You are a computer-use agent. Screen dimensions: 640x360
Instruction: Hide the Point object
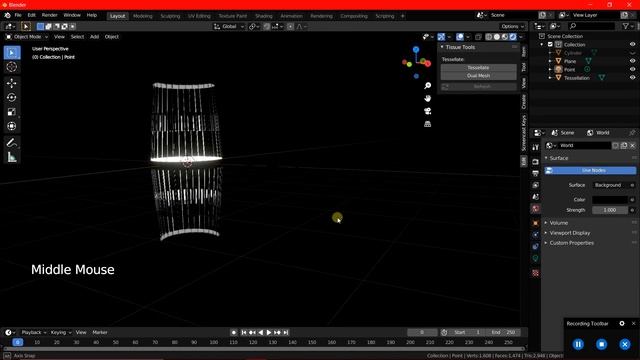(x=632, y=69)
